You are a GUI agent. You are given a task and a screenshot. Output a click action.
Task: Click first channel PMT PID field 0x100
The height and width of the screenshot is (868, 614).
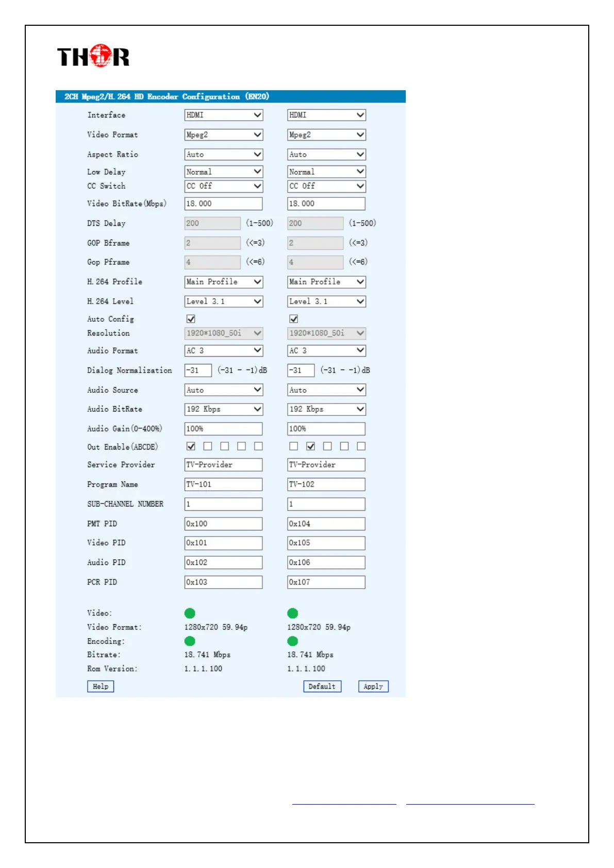(x=223, y=524)
